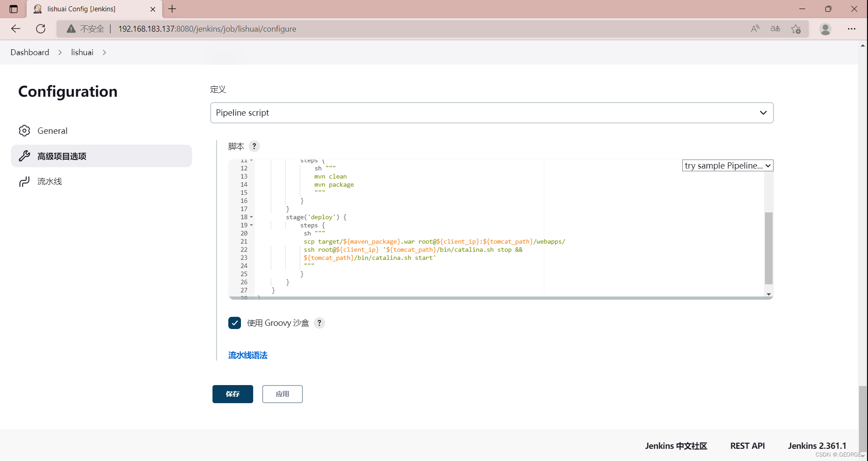
Task: Click line number 25 in gutter
Action: (x=244, y=274)
